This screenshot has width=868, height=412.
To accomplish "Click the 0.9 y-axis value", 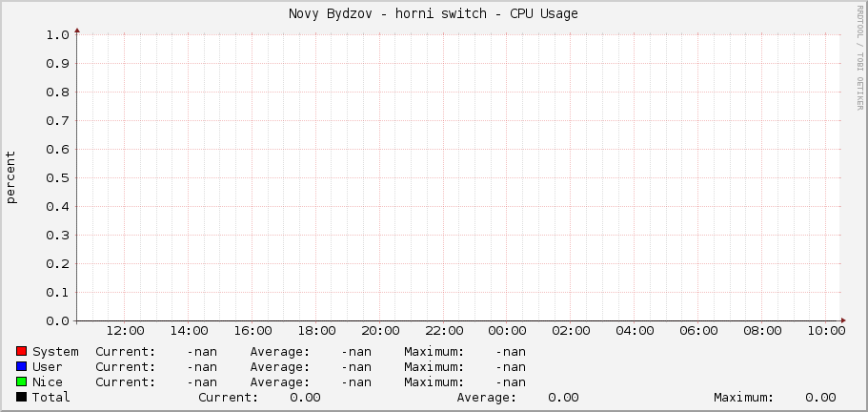I will pyautogui.click(x=57, y=64).
